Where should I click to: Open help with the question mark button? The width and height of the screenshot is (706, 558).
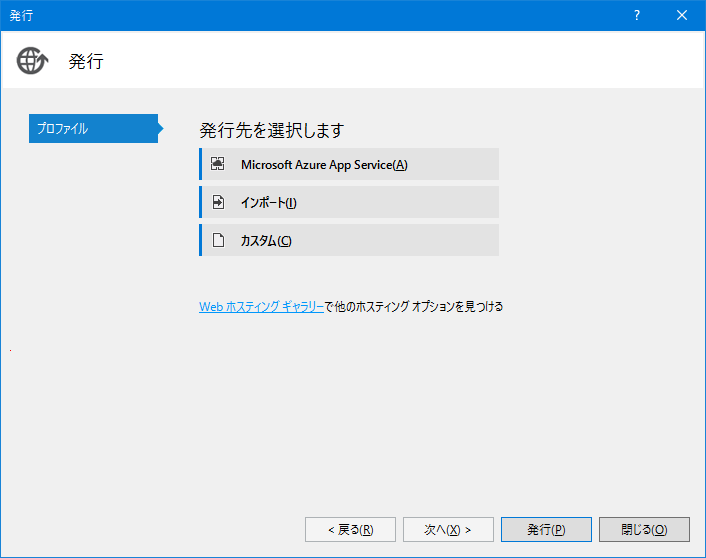(x=637, y=15)
